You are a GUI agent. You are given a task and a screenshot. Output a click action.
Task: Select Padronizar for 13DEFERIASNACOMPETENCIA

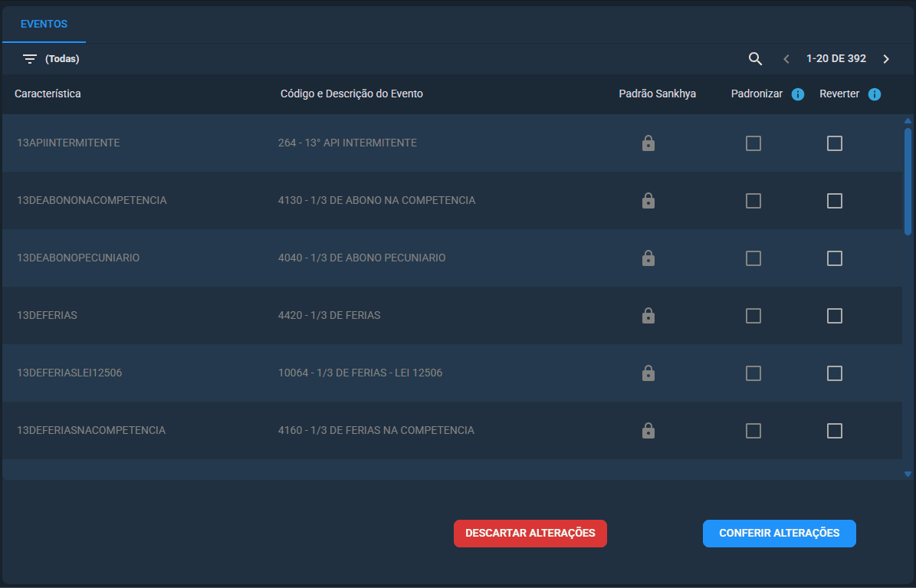[753, 431]
